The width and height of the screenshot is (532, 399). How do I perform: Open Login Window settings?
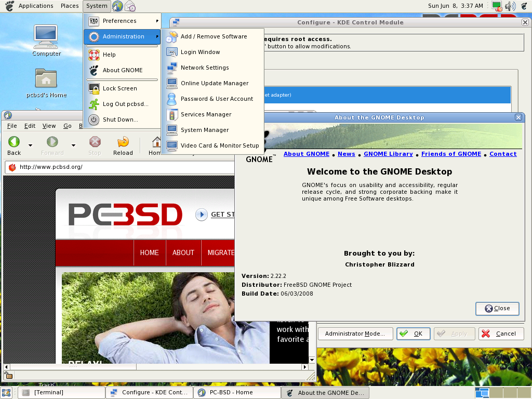tap(212, 52)
